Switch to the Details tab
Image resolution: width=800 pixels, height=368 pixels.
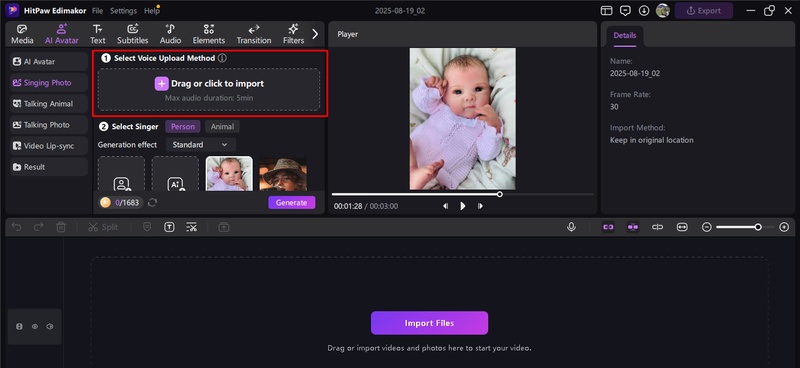(624, 36)
